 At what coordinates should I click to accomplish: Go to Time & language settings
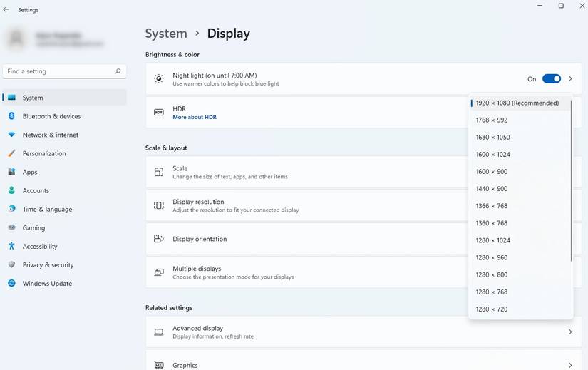tap(47, 209)
